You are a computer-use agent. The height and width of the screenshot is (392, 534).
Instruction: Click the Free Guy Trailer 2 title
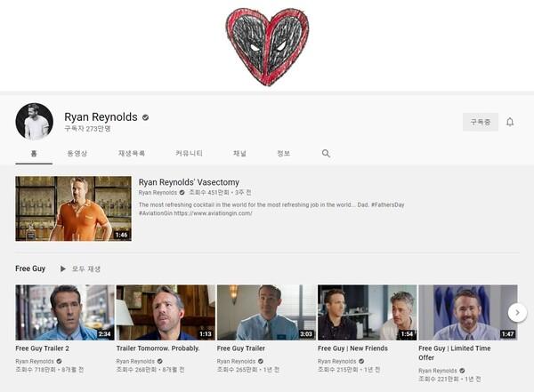point(42,348)
